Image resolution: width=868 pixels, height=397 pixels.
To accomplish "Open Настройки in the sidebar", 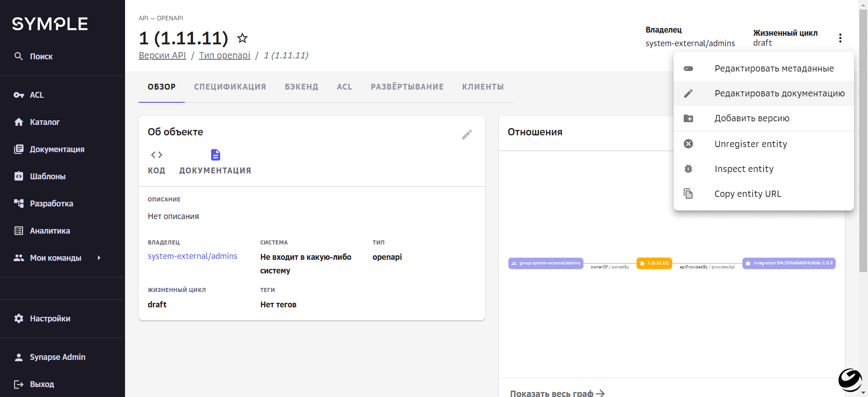I will coord(63,319).
